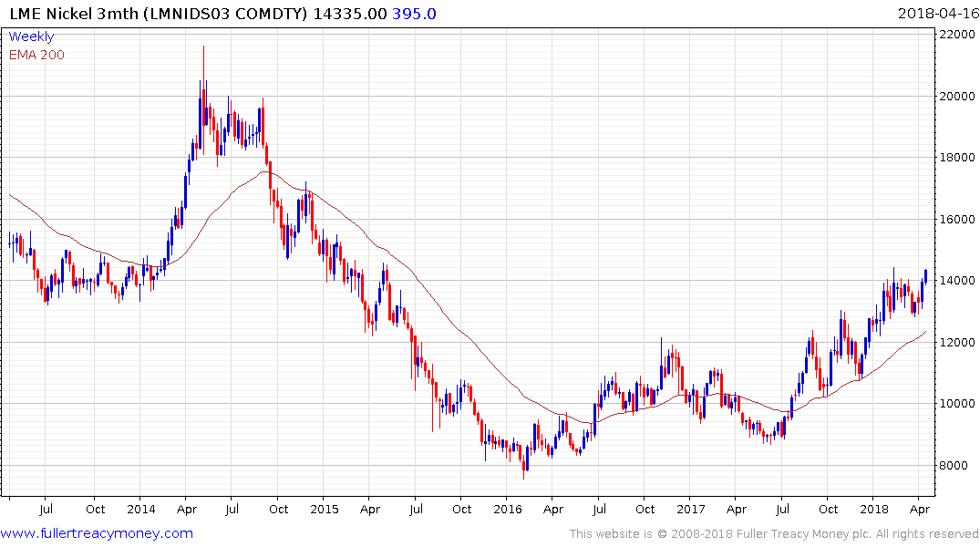Click the 2014 year label on time axis

tap(140, 510)
